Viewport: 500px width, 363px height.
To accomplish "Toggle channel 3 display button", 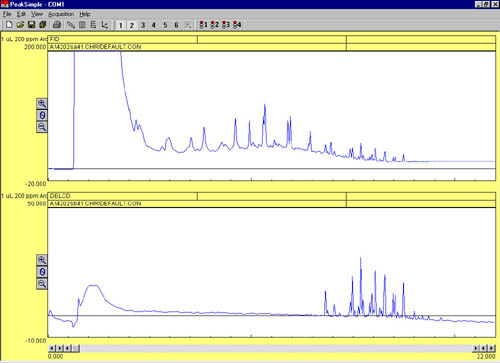I will click(x=143, y=25).
